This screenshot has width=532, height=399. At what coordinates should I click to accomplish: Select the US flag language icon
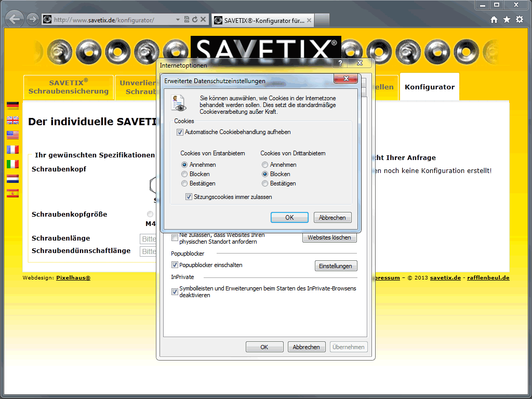(12, 135)
